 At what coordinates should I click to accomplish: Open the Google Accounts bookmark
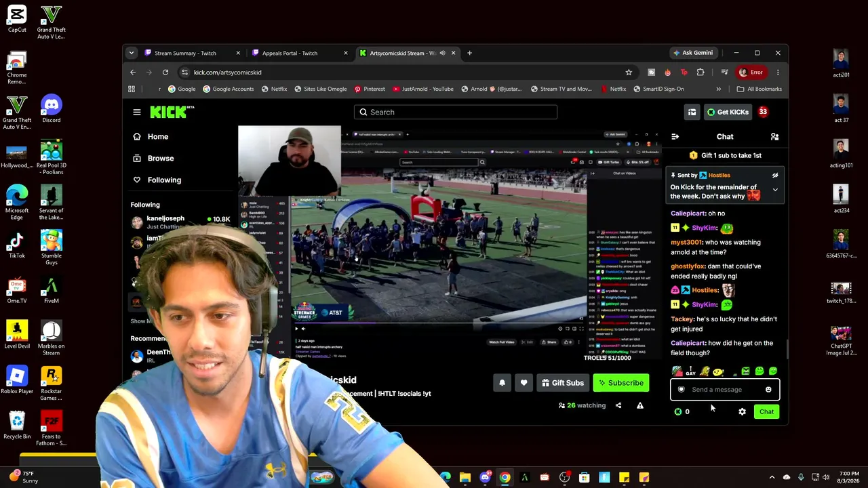point(228,89)
